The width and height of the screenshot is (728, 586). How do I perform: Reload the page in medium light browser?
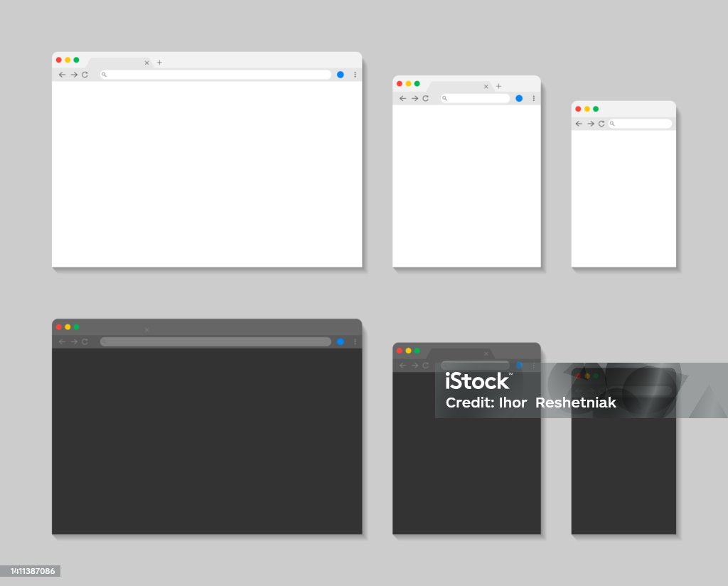click(425, 98)
